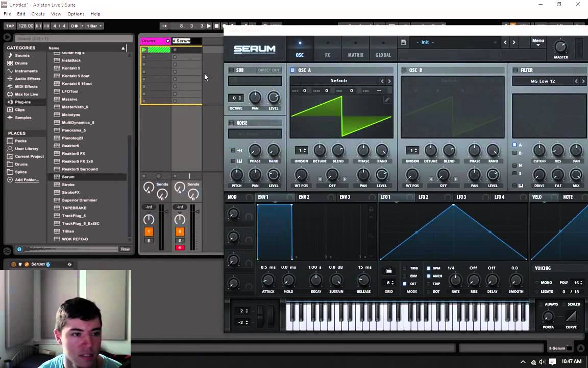Open the Options menu

[x=76, y=14]
